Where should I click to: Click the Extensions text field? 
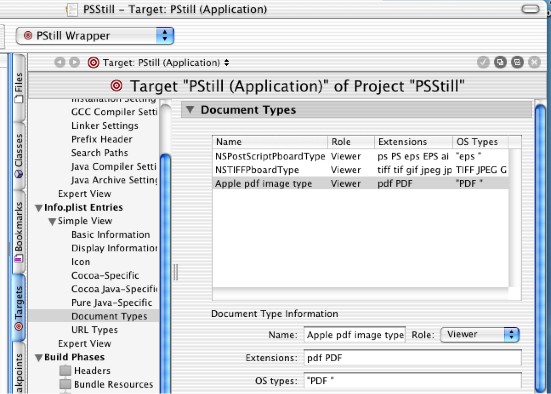[x=413, y=358]
